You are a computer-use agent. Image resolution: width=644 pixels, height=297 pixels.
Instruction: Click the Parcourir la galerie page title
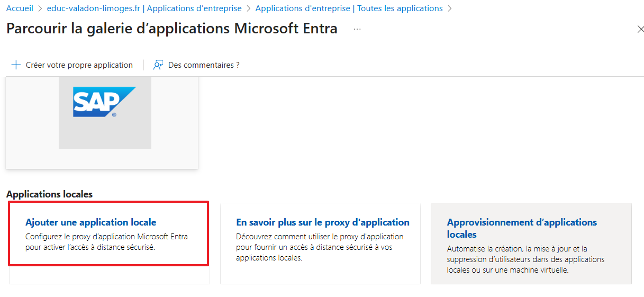tap(172, 29)
